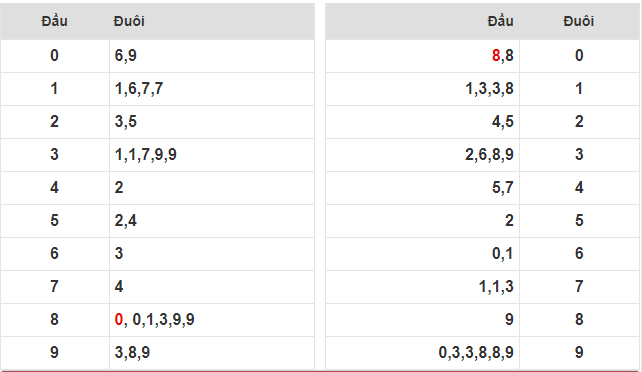Viewport: 642px width, 372px height.
Task: Click the 3,5 cell in row 2
Action: tap(212, 122)
